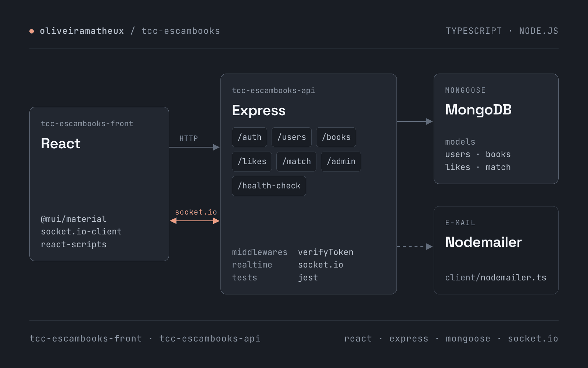Viewport: 588px width, 368px height.
Task: Click the 'users · books' models line
Action: 478,154
